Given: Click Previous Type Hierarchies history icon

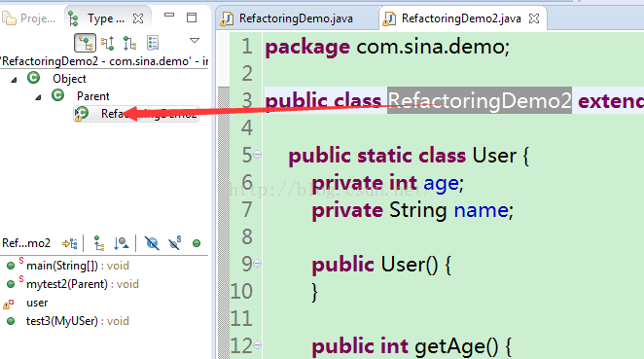Looking at the screenshot, I should (x=153, y=43).
